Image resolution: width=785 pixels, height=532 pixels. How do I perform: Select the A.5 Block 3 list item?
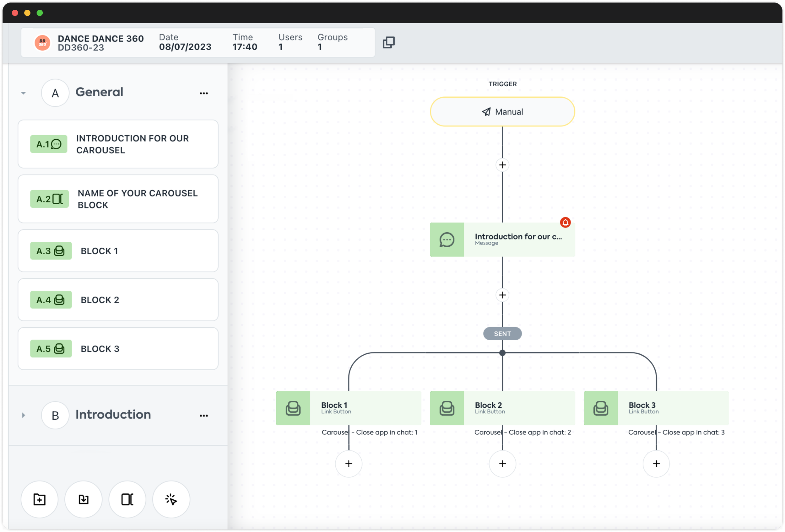pyautogui.click(x=118, y=349)
